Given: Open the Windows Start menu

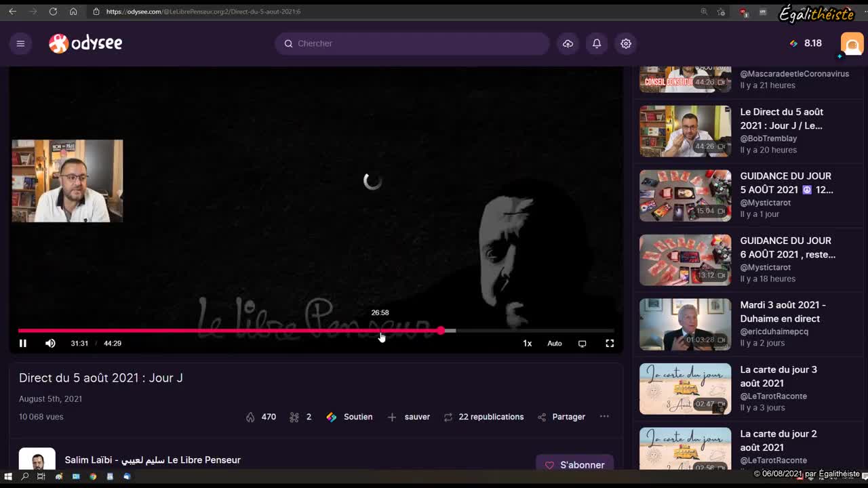Looking at the screenshot, I should 8,476.
